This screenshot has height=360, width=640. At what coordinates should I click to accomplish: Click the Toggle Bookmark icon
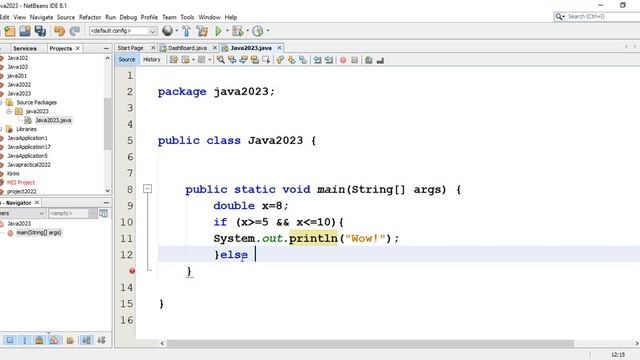(x=303, y=60)
